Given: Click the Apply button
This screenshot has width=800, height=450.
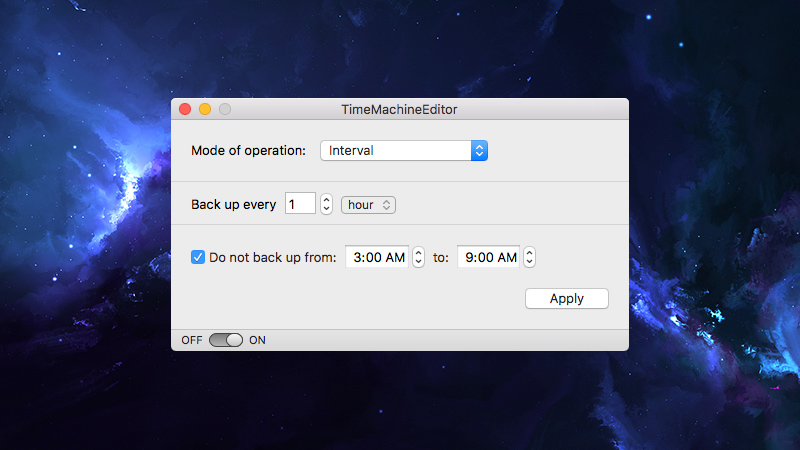Looking at the screenshot, I should tap(567, 298).
